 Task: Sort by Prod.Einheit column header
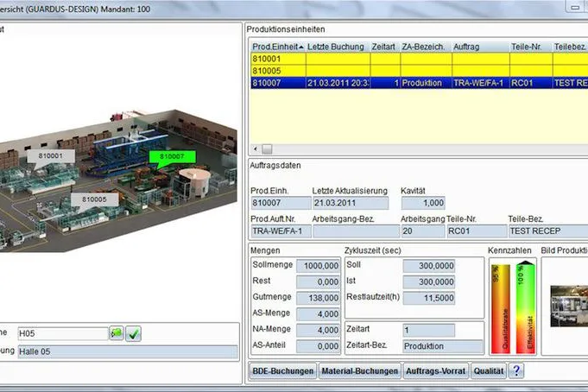[278, 47]
